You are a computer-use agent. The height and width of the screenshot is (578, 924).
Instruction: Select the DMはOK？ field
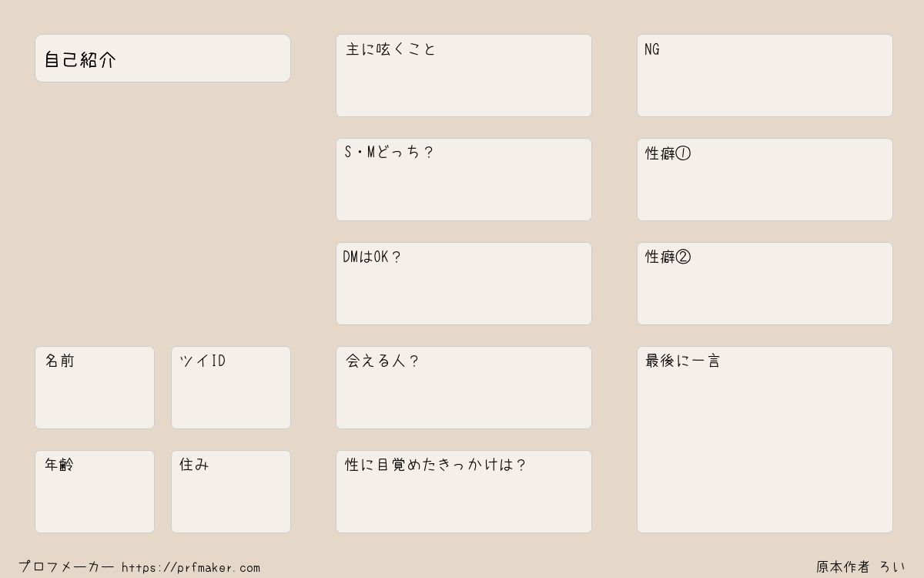click(464, 284)
